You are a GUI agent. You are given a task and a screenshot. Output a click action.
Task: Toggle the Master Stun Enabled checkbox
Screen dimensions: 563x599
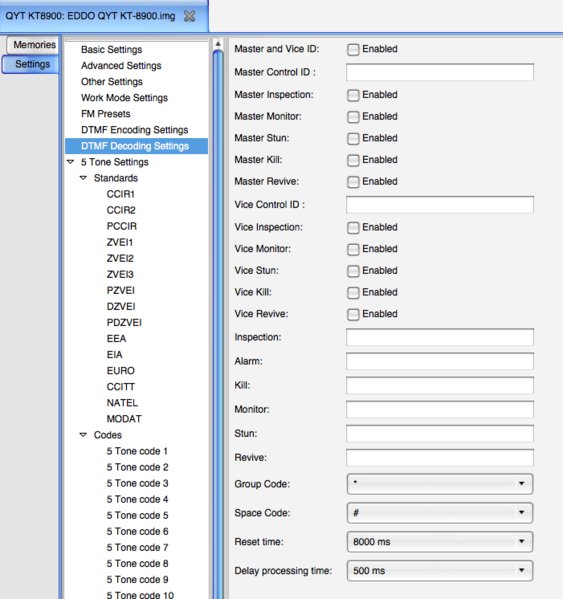353,138
